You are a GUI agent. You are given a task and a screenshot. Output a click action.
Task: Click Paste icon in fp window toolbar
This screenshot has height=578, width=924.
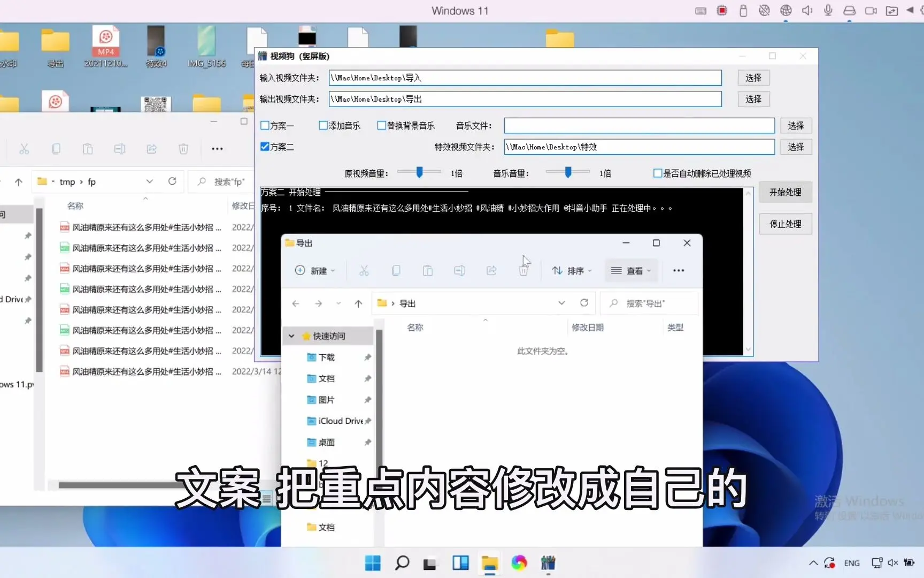[88, 149]
